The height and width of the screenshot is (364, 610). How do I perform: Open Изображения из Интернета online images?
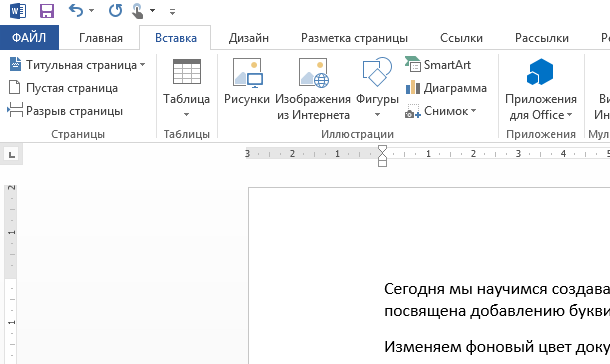(x=314, y=72)
